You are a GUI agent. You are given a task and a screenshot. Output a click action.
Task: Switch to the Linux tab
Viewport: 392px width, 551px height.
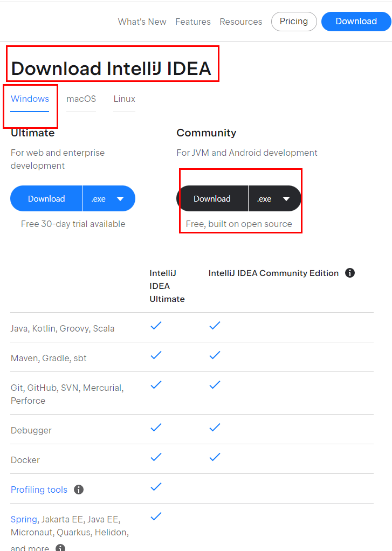pyautogui.click(x=124, y=99)
